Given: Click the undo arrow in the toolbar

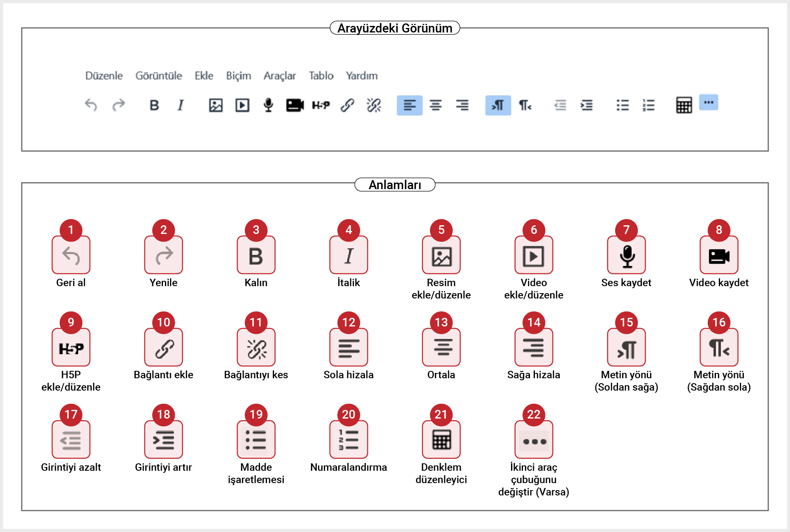Looking at the screenshot, I should pos(91,105).
